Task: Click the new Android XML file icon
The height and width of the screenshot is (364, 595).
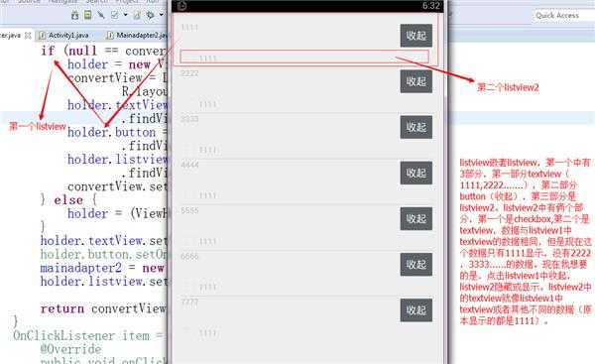Action: [137, 15]
